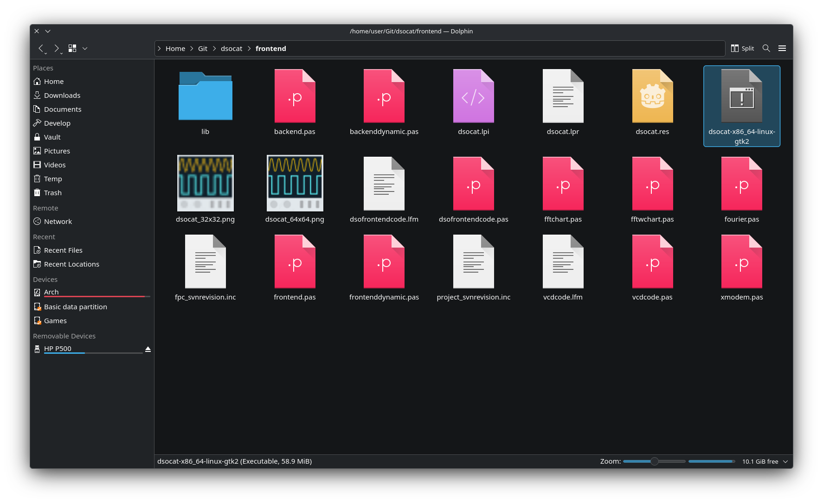Click the status bar text about dsocat-x86_64-linux-gtk2

pyautogui.click(x=234, y=461)
